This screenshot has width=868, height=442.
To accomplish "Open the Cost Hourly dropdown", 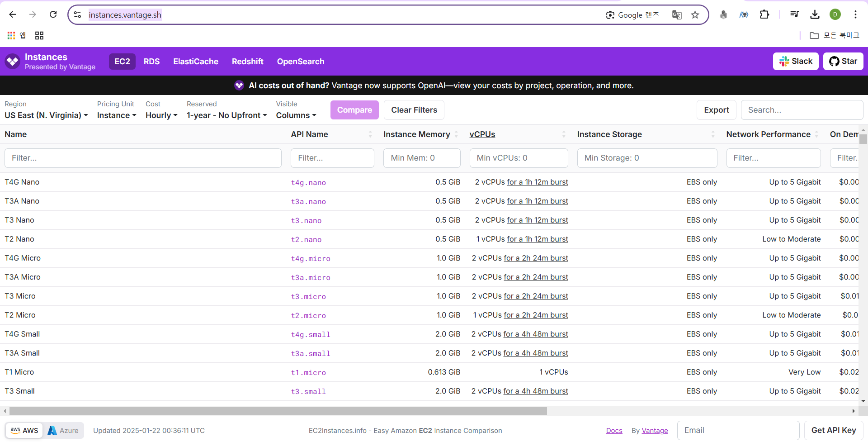I will [x=161, y=115].
